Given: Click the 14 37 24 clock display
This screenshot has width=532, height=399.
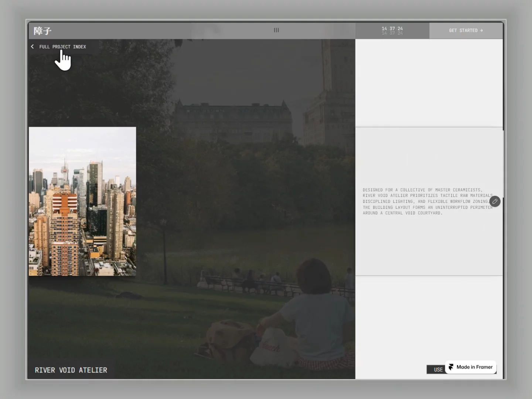Looking at the screenshot, I should 392,30.
